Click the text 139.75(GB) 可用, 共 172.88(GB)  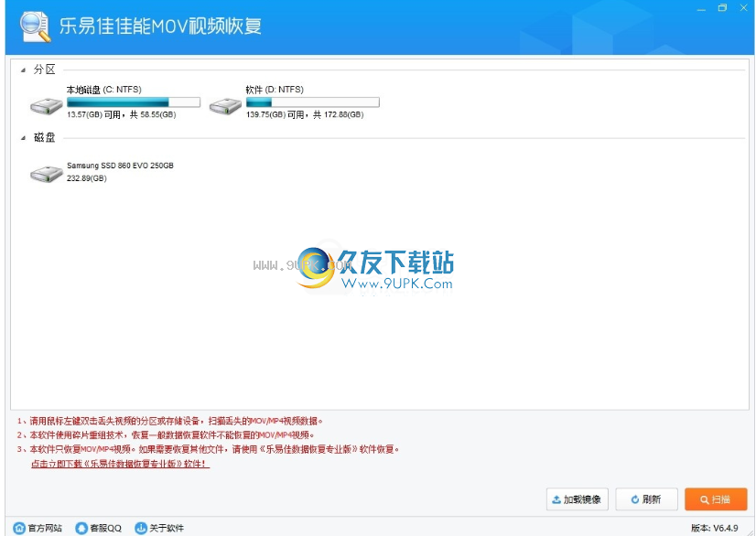click(x=305, y=114)
